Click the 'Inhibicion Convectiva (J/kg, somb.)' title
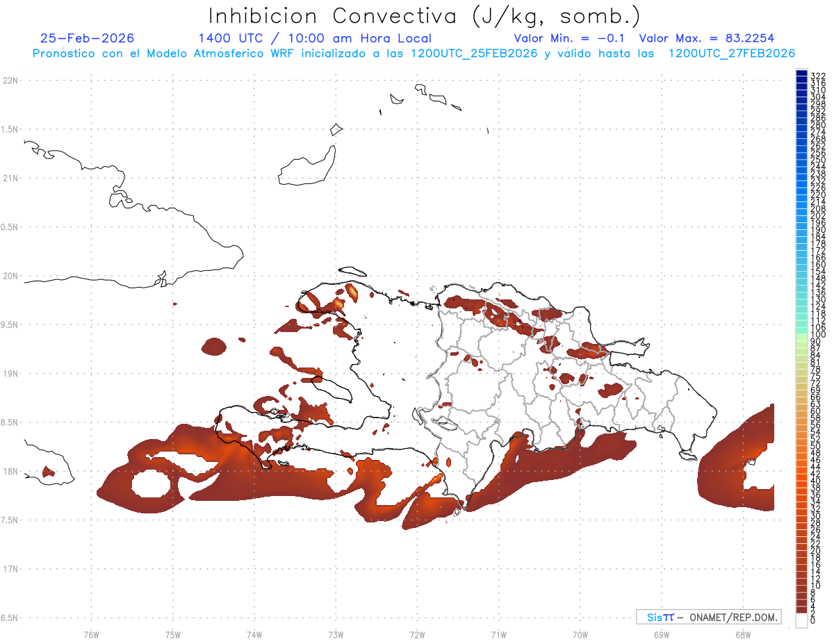Viewport: 834px width, 644px height. pos(425,15)
